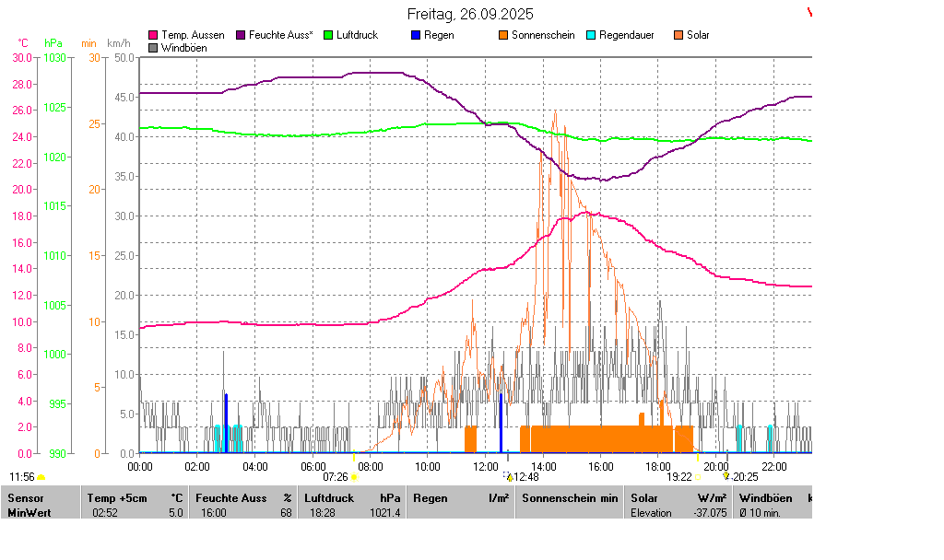
Task: Click the MinWert row label
Action: 29,513
